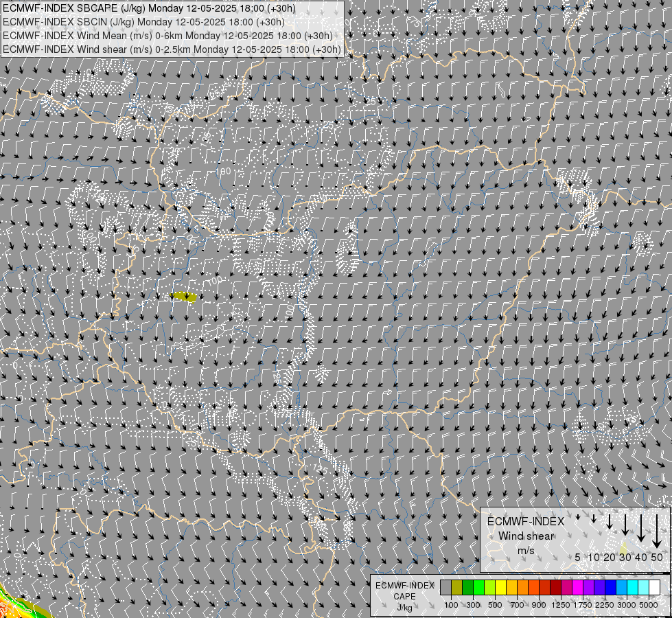
Task: Click the lime yellow-green CAPE legend swatch
Action: [x=490, y=588]
